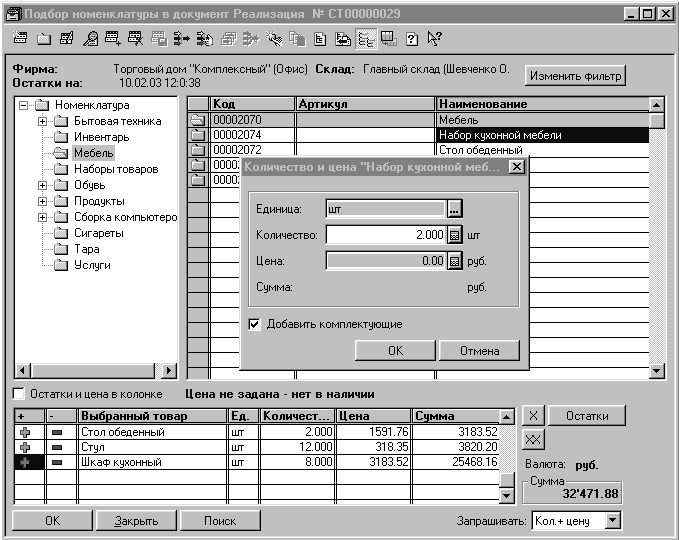The image size is (679, 540).
Task: Click the plus icon in Стул row
Action: (x=25, y=447)
